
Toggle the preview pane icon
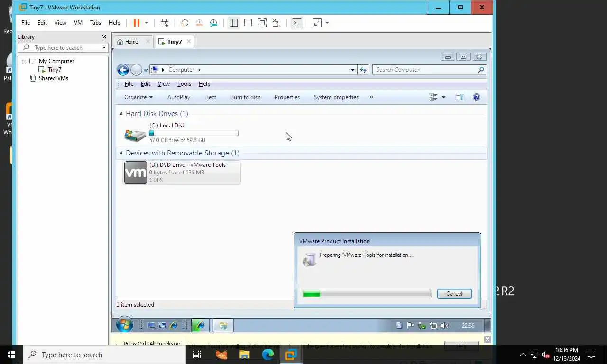[x=459, y=97]
